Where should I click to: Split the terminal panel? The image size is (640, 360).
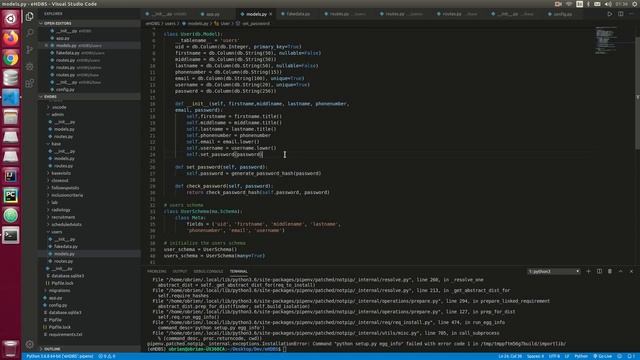point(599,271)
